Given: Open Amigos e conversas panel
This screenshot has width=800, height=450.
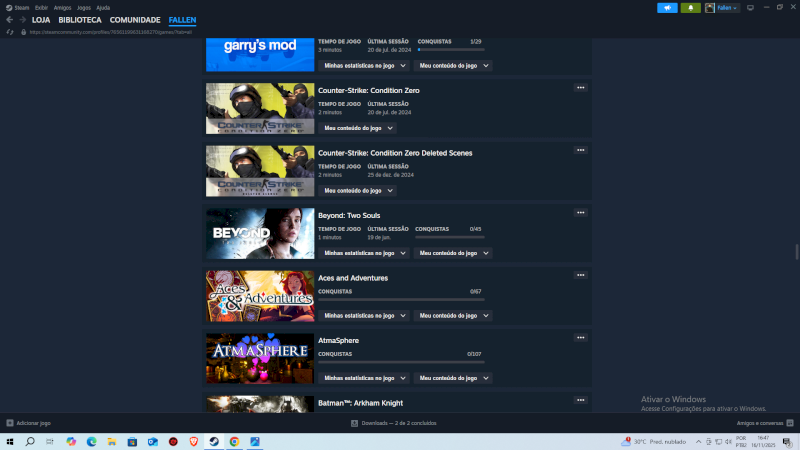Looking at the screenshot, I should (762, 423).
